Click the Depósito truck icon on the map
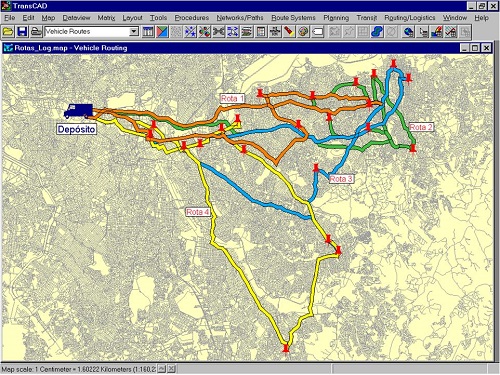 click(79, 111)
